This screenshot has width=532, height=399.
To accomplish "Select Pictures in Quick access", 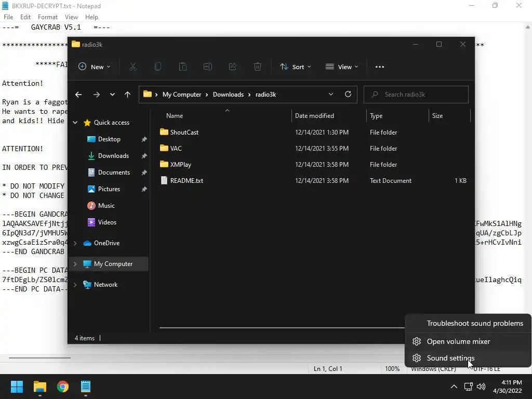I will click(x=109, y=189).
